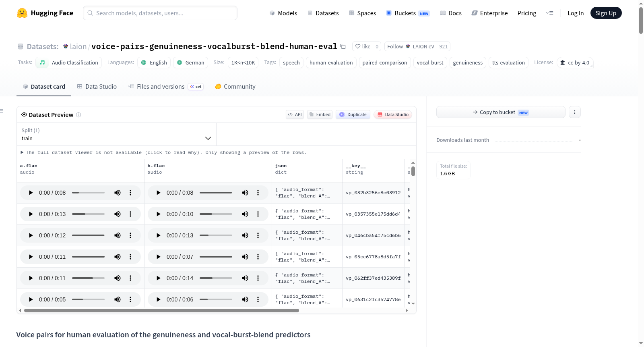Click the Sign Up button

coord(606,13)
